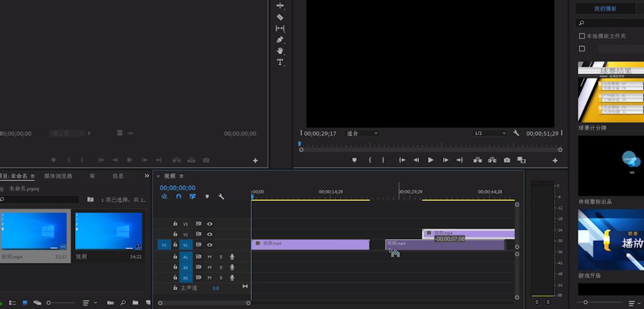Select 视频.mp4 thumbnail in project bin
Viewport: 644px width, 309px height.
tap(34, 231)
